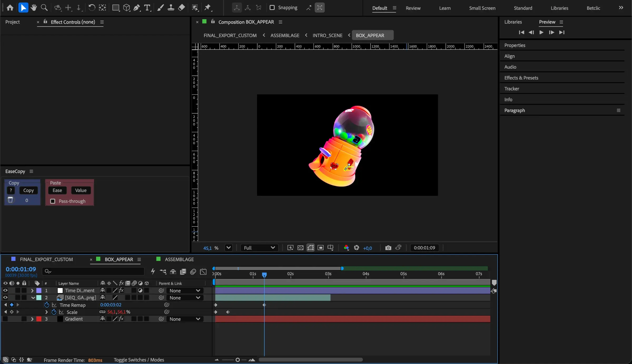Open the Full resolution dropdown
This screenshot has height=364, width=632.
coord(259,248)
